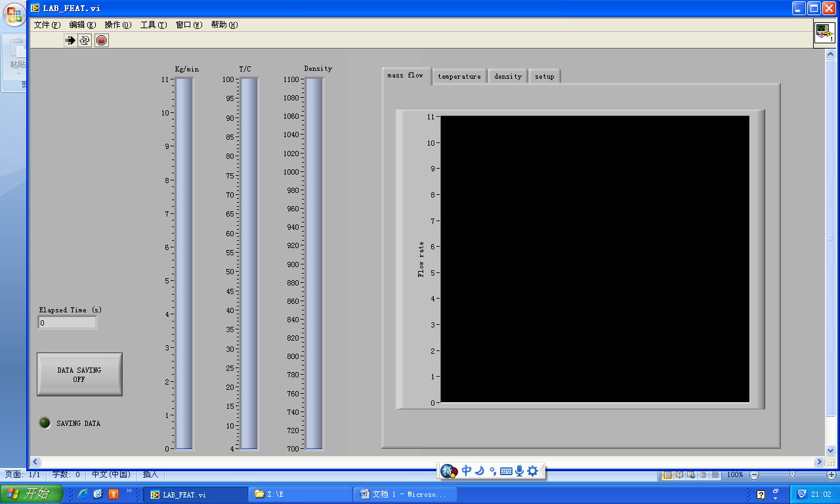Click the Run Continuously button
The image size is (840, 504).
[85, 41]
